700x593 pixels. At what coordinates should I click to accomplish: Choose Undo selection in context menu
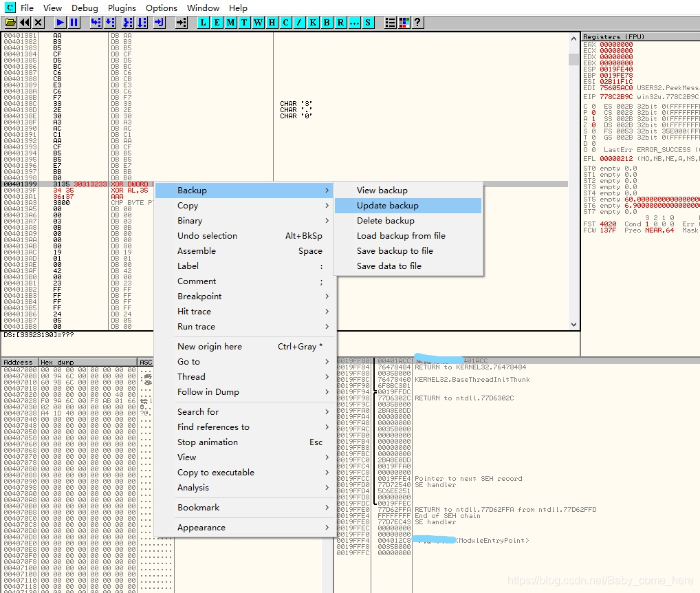(245, 236)
